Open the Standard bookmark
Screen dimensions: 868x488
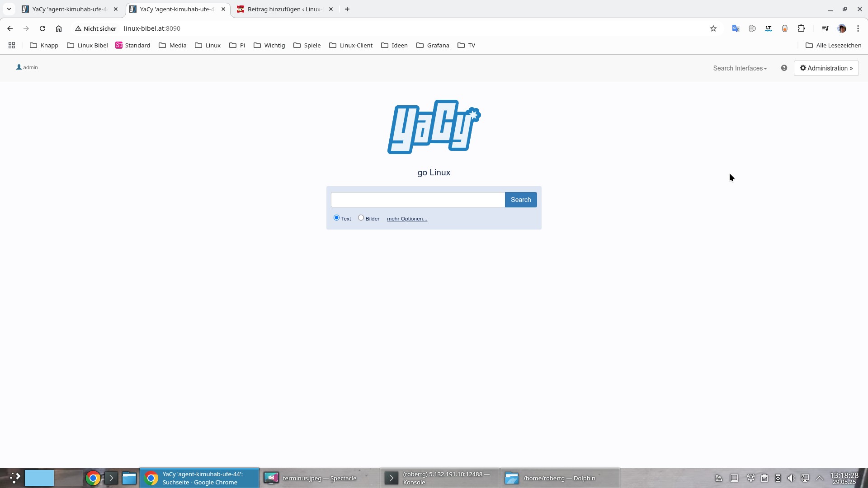(x=133, y=45)
